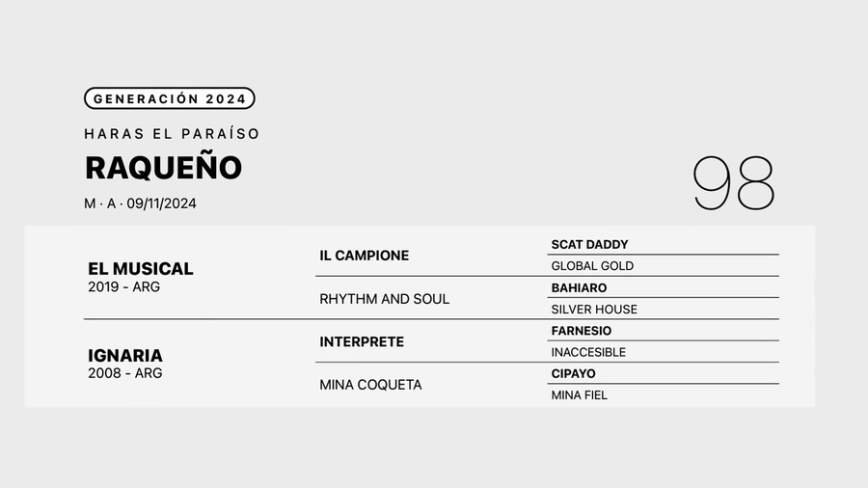Click the horse name RAQUEÑO
Viewport: 868px width, 488px height.
click(x=163, y=168)
